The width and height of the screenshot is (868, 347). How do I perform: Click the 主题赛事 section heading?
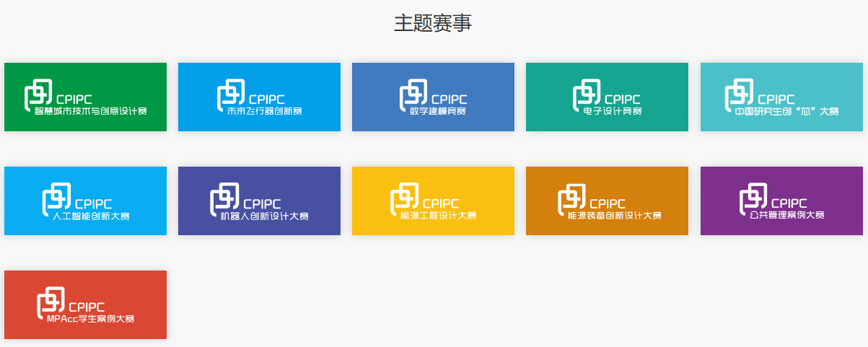pos(433,23)
